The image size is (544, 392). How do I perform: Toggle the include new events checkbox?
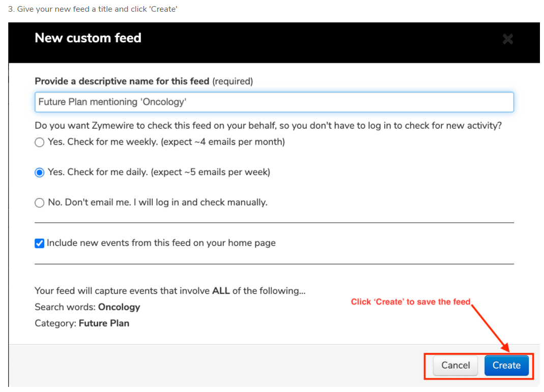(x=40, y=243)
